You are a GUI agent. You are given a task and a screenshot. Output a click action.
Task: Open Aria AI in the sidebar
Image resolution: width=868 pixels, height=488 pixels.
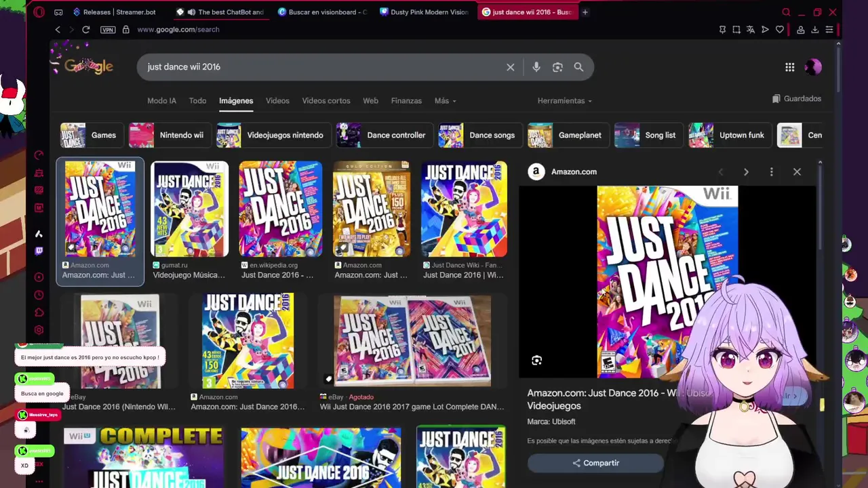pyautogui.click(x=39, y=234)
